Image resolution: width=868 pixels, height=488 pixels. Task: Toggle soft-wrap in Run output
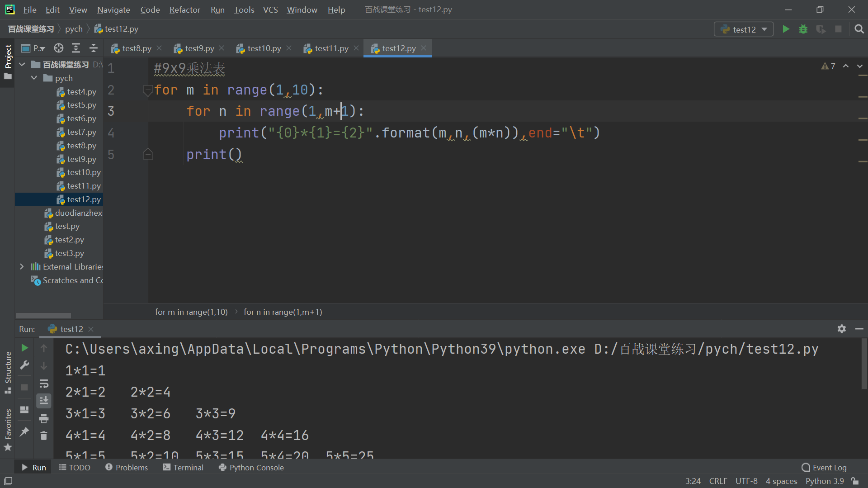(x=44, y=384)
